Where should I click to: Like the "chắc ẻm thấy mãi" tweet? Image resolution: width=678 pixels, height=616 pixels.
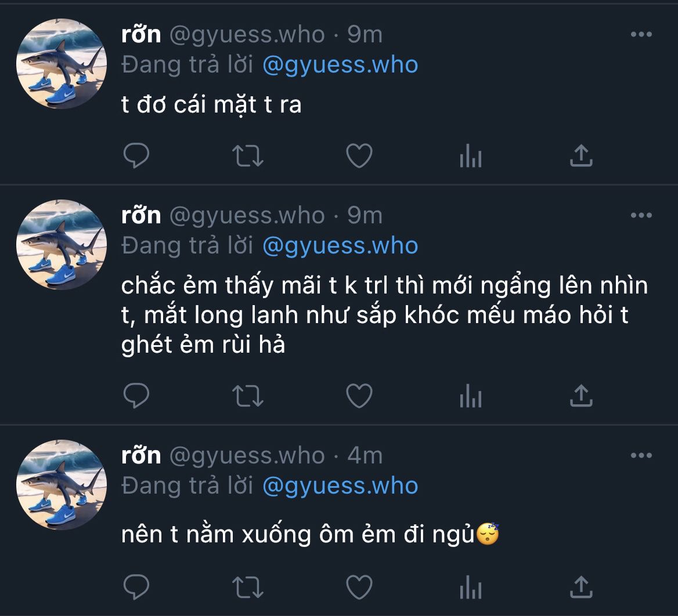359,396
